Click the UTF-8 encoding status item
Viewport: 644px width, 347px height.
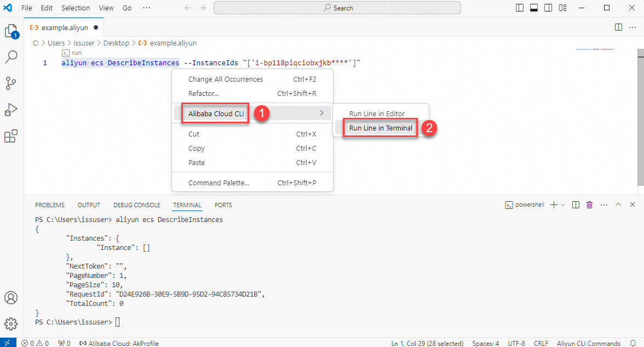[516, 343]
